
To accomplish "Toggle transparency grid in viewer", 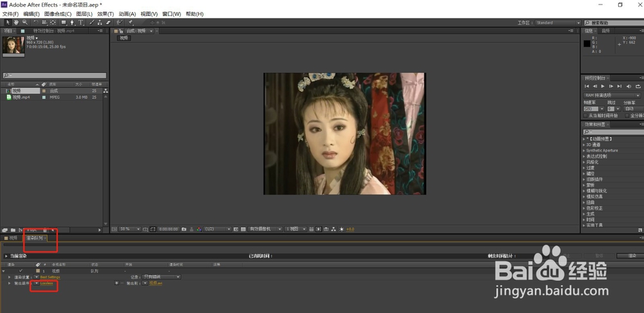I will pos(243,229).
